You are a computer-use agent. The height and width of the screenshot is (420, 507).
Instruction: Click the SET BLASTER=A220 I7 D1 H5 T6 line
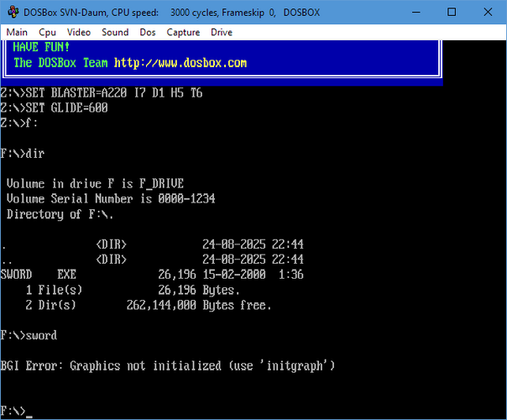[x=102, y=93]
